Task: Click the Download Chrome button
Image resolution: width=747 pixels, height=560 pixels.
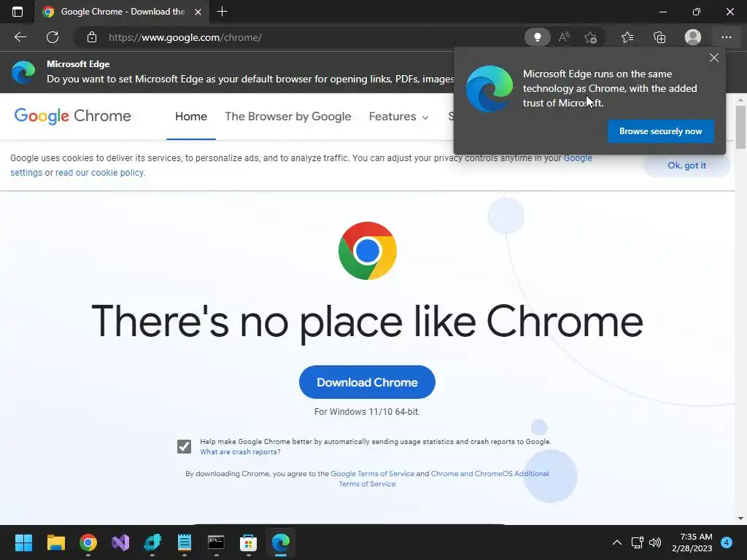Action: (367, 382)
